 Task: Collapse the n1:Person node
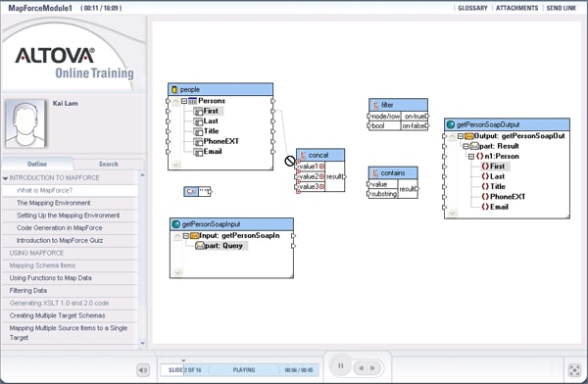[x=471, y=157]
